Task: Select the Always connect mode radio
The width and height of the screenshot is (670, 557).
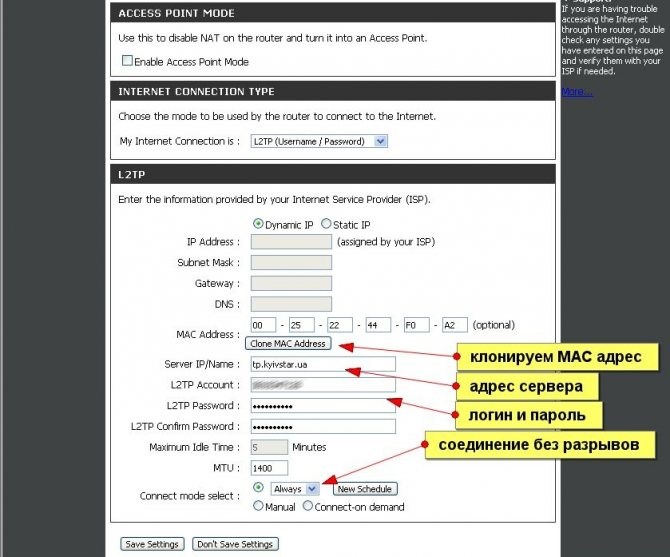Action: [258, 487]
